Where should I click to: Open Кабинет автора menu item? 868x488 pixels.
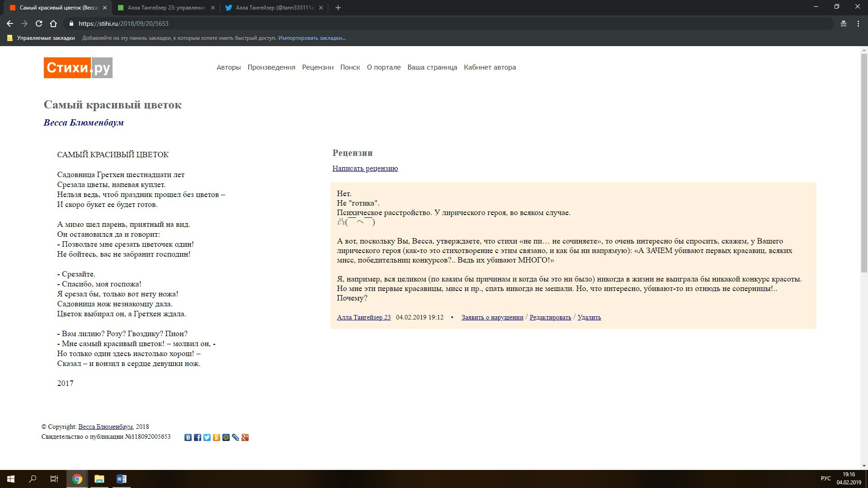click(490, 67)
